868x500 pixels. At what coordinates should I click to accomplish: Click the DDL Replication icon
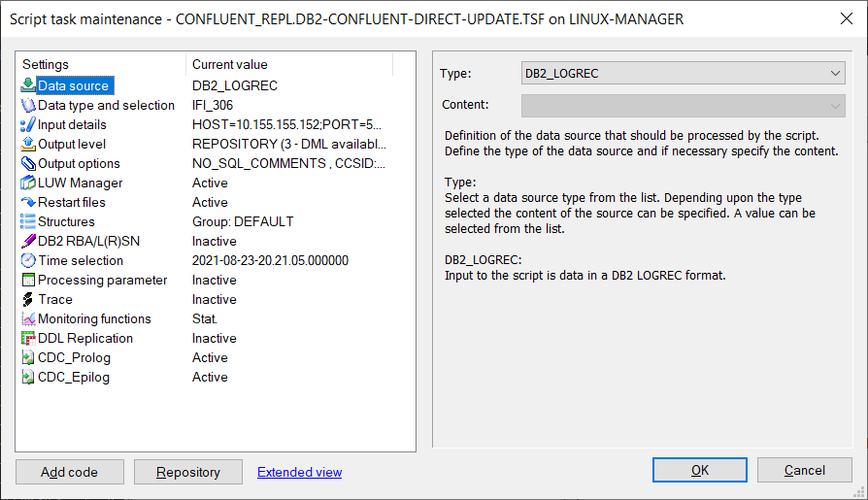28,338
